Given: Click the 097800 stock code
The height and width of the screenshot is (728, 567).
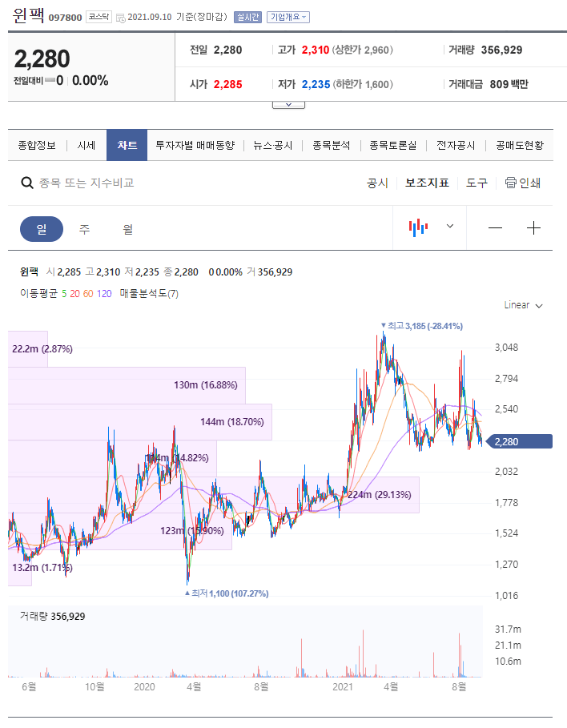Looking at the screenshot, I should 65,18.
